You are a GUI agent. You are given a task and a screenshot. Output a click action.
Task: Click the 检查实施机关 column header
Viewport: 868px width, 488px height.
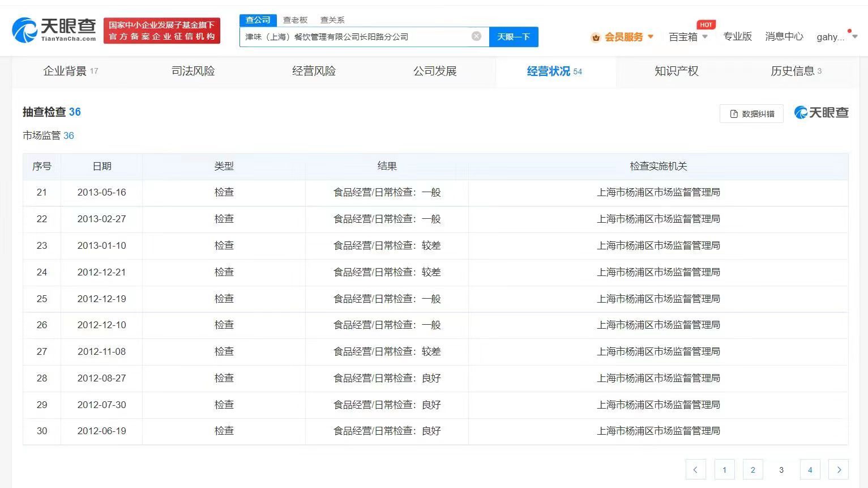659,166
